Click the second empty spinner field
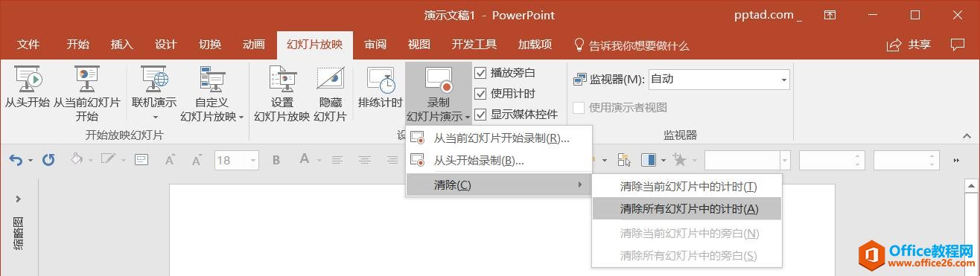 pos(906,160)
